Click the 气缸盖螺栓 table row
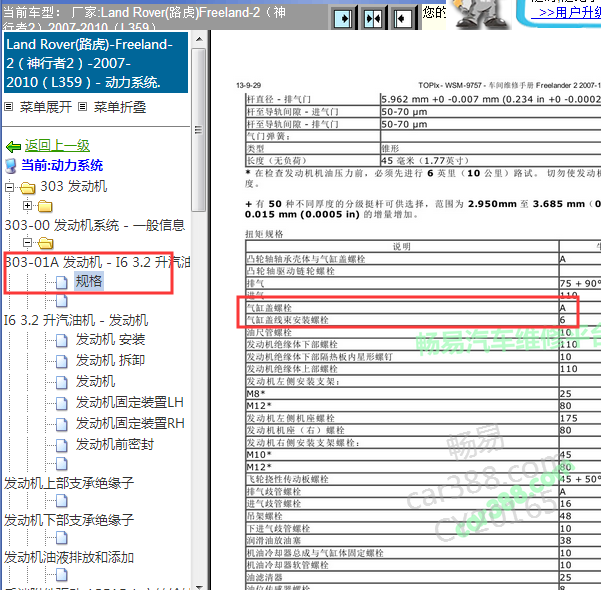 pos(423,308)
